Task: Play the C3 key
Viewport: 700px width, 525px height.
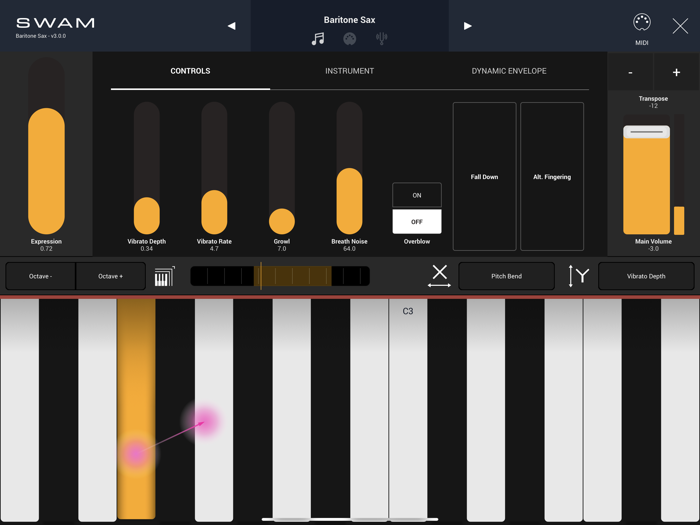Action: (408, 411)
